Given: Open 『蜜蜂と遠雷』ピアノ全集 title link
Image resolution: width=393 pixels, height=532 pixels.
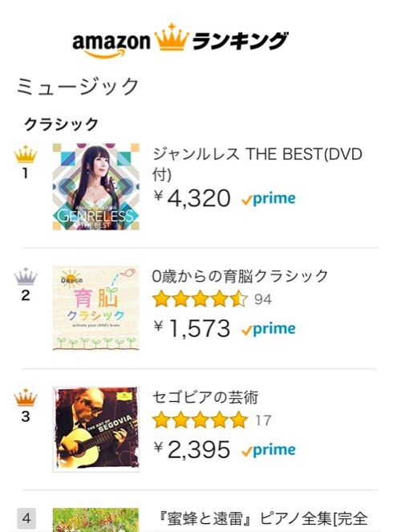Looking at the screenshot, I should click(x=263, y=518).
